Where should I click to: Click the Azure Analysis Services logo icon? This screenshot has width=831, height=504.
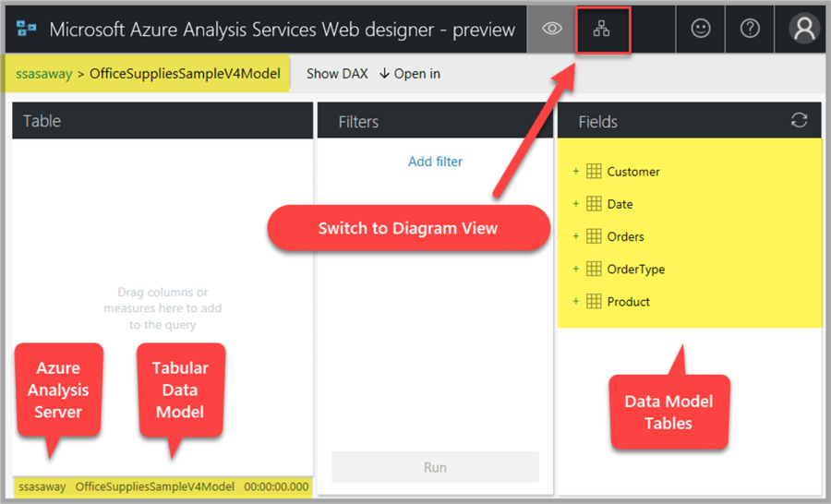pos(26,28)
